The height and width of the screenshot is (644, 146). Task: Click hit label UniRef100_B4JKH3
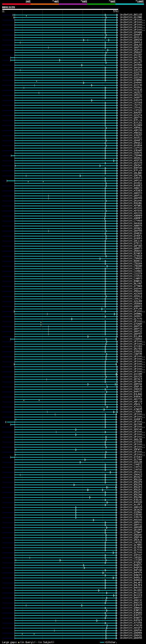pos(131,590)
